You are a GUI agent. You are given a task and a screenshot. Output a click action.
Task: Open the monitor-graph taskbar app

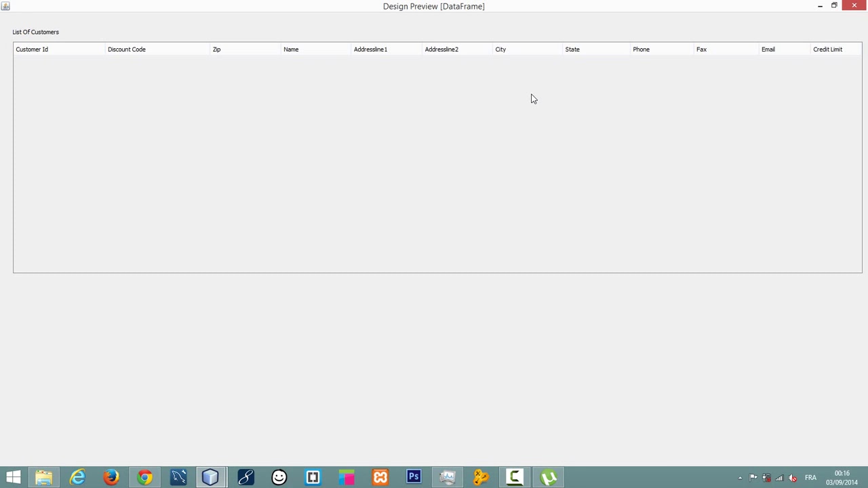coord(448,478)
